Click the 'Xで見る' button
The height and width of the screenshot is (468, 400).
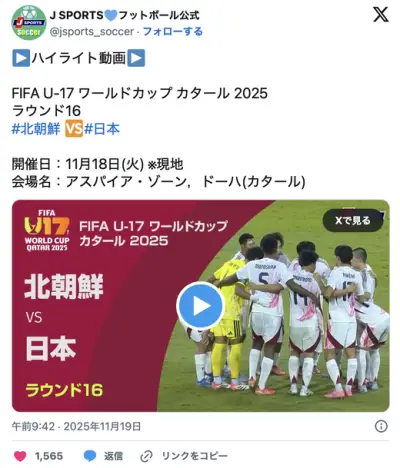353,220
